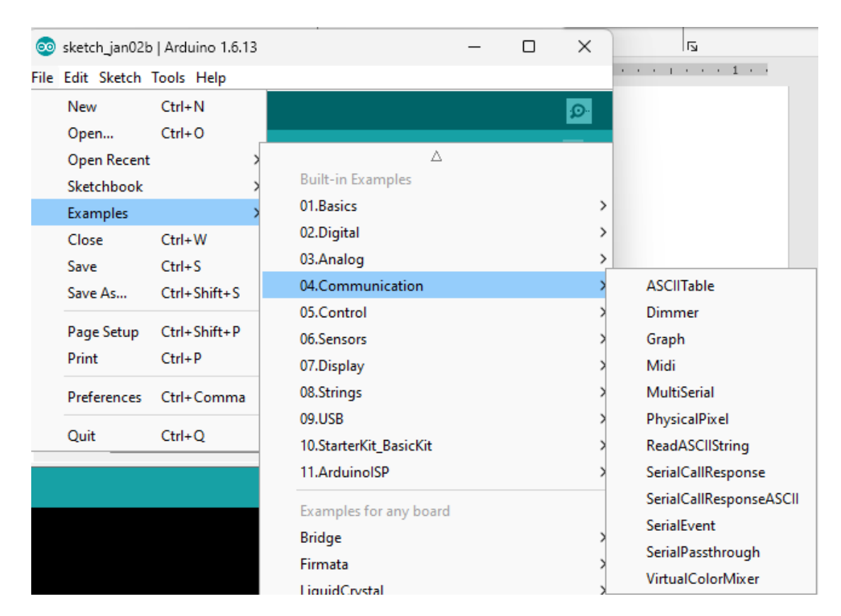Open the Serial Monitor magnifier icon
841x616 pixels.
(578, 111)
